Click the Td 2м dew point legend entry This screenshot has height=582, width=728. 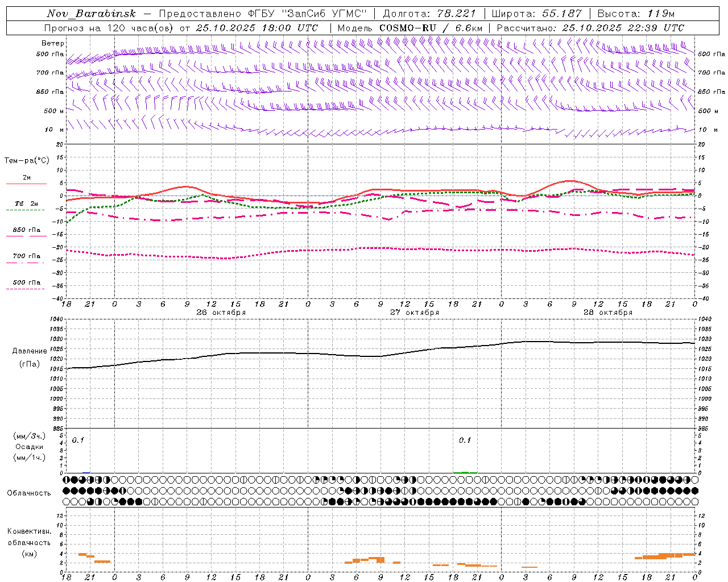click(x=27, y=203)
